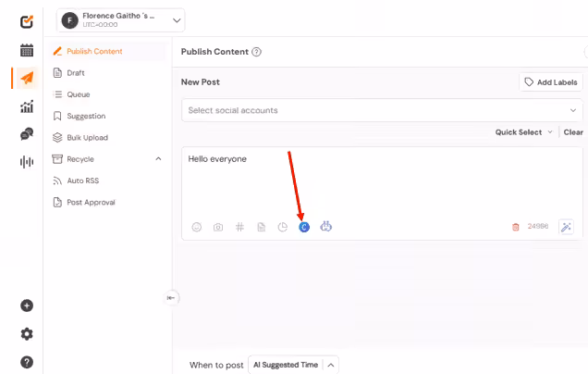Image resolution: width=588 pixels, height=374 pixels.
Task: Add media using the camera icon
Action: click(218, 227)
